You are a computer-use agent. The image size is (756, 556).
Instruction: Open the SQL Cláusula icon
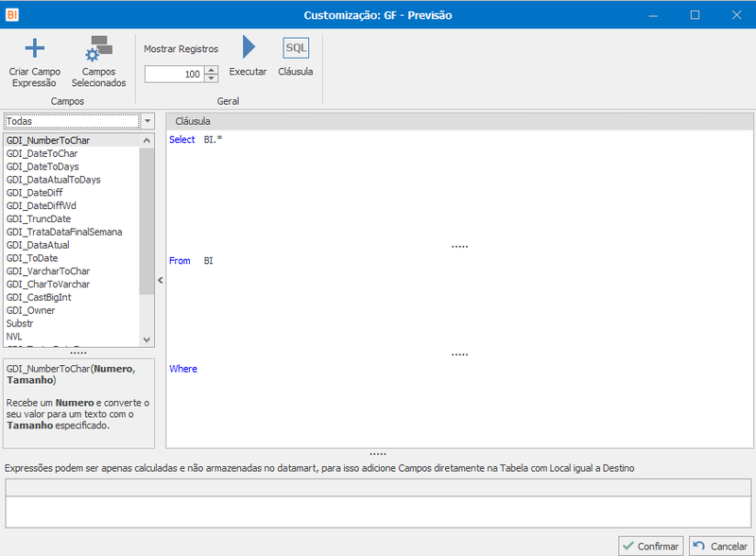tap(296, 48)
